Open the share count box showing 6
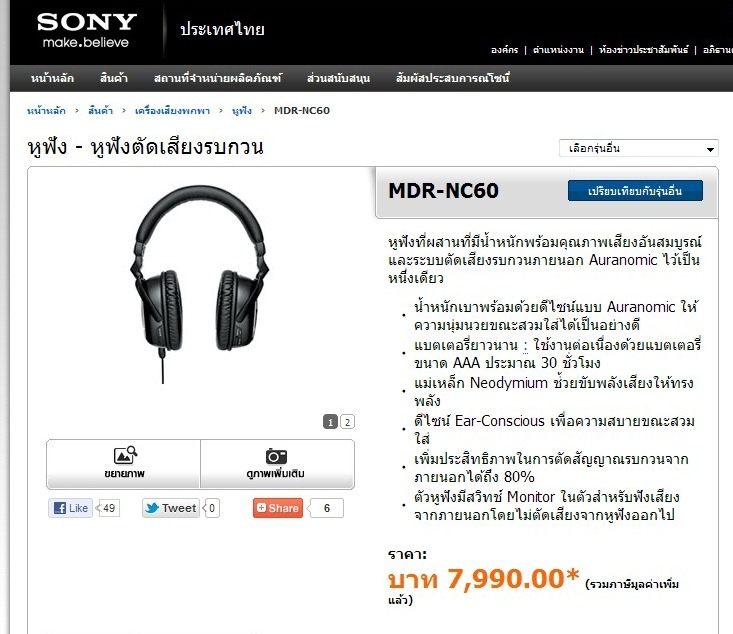Image resolution: width=733 pixels, height=634 pixels. pyautogui.click(x=327, y=508)
